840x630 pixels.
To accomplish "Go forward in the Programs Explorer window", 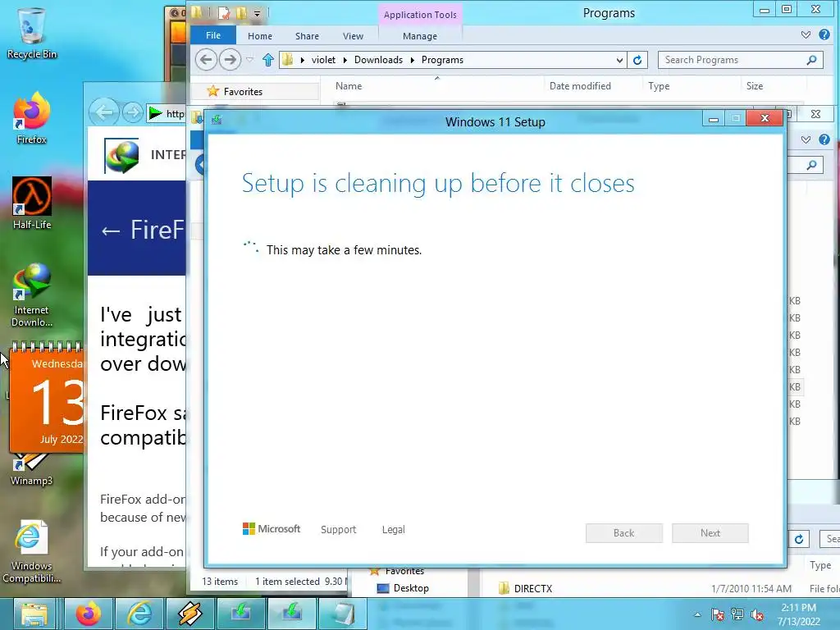I will pos(230,59).
